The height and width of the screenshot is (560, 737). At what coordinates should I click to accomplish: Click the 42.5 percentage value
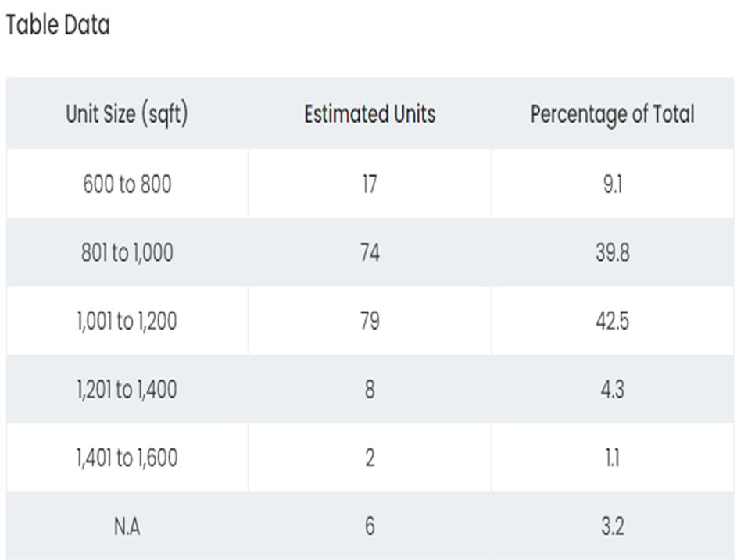pyautogui.click(x=612, y=321)
